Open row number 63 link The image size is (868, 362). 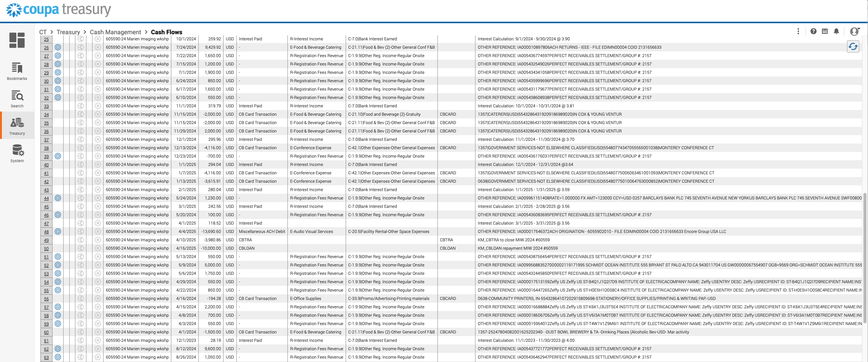(46, 357)
